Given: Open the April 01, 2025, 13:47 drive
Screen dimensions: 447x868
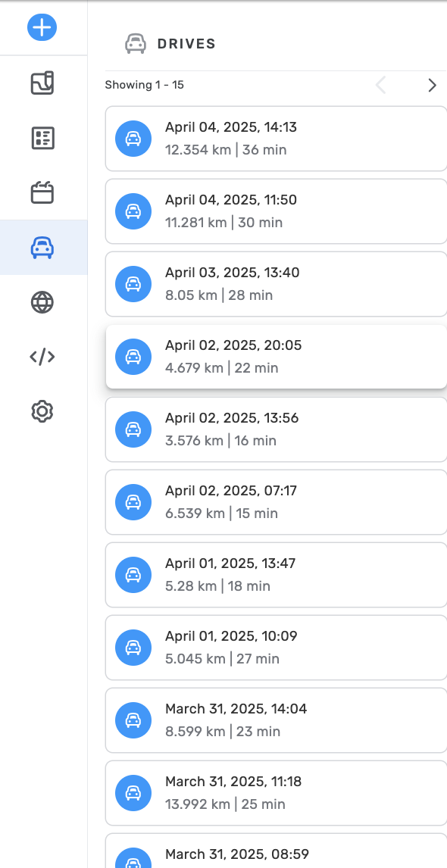Looking at the screenshot, I should [x=276, y=575].
